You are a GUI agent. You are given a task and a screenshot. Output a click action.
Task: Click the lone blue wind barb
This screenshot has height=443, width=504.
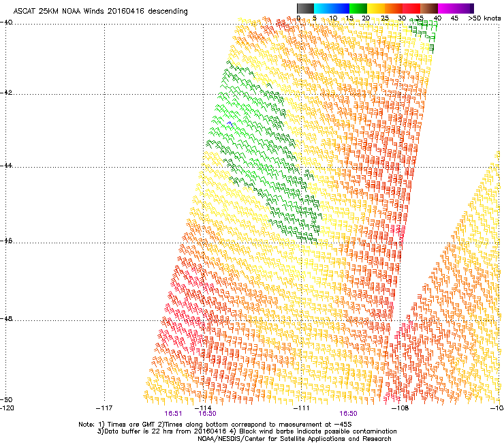pos(230,124)
